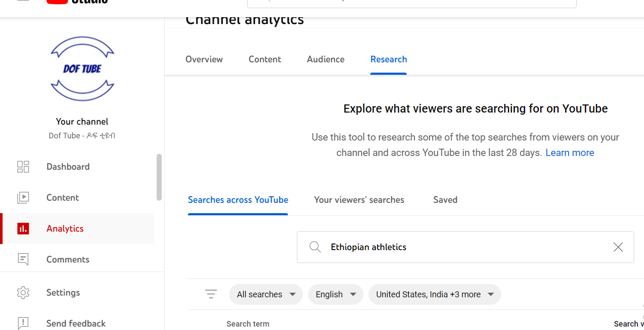Expand the All searches dropdown
Screen dimensions: 644x330
click(x=266, y=294)
